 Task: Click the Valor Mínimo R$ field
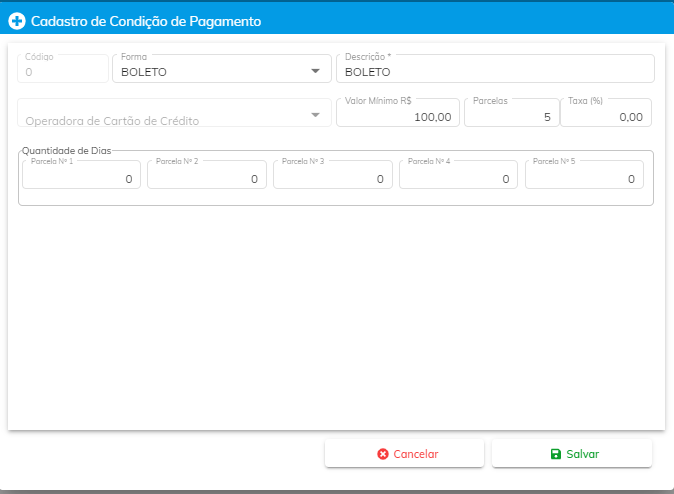pyautogui.click(x=398, y=113)
